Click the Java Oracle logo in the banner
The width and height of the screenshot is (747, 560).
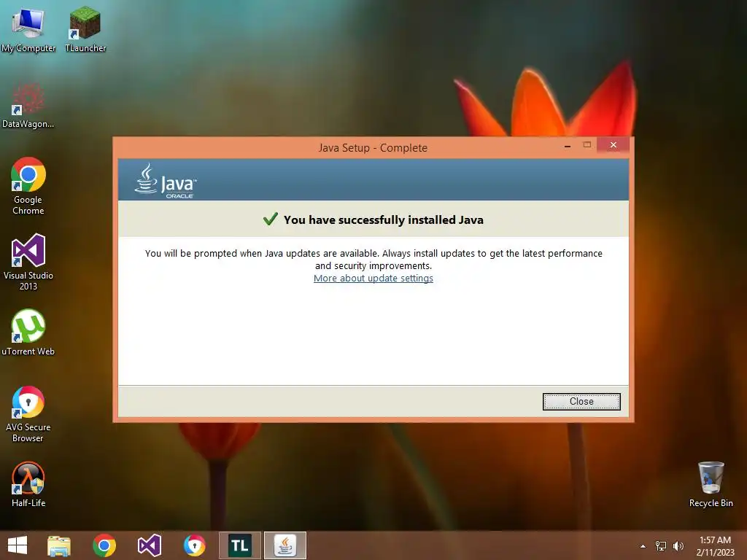[x=166, y=181]
